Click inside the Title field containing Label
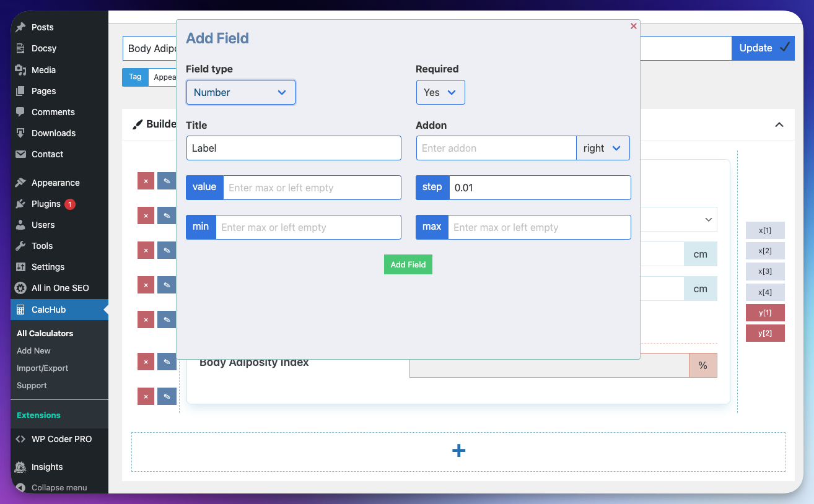 pyautogui.click(x=294, y=148)
